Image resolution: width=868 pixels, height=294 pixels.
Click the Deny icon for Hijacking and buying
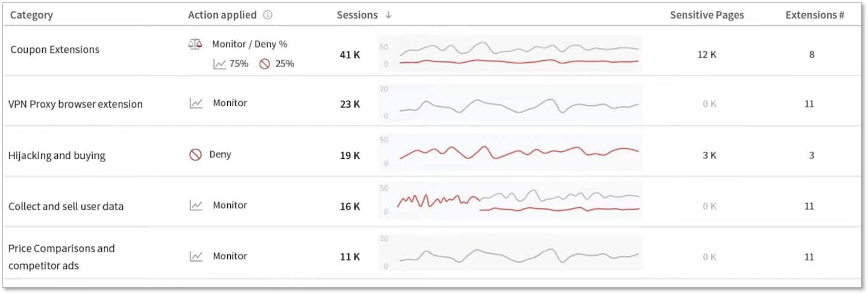coord(195,155)
